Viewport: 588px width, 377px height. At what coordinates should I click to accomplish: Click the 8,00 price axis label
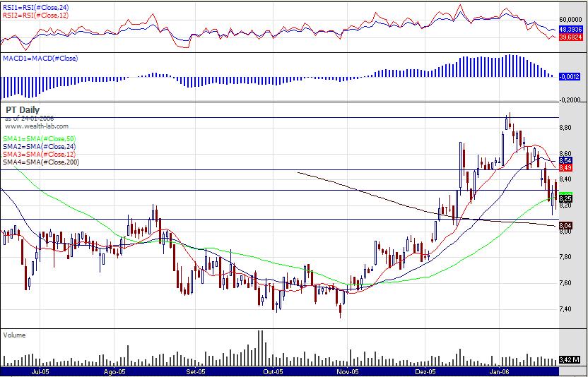click(x=565, y=232)
